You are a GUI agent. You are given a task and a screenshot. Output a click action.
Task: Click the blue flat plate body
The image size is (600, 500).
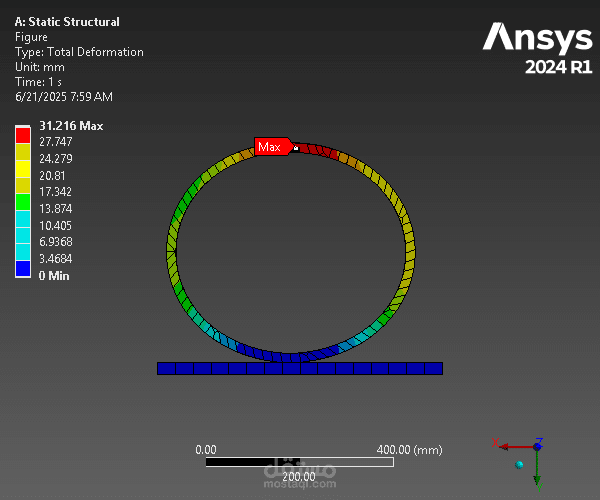point(300,368)
